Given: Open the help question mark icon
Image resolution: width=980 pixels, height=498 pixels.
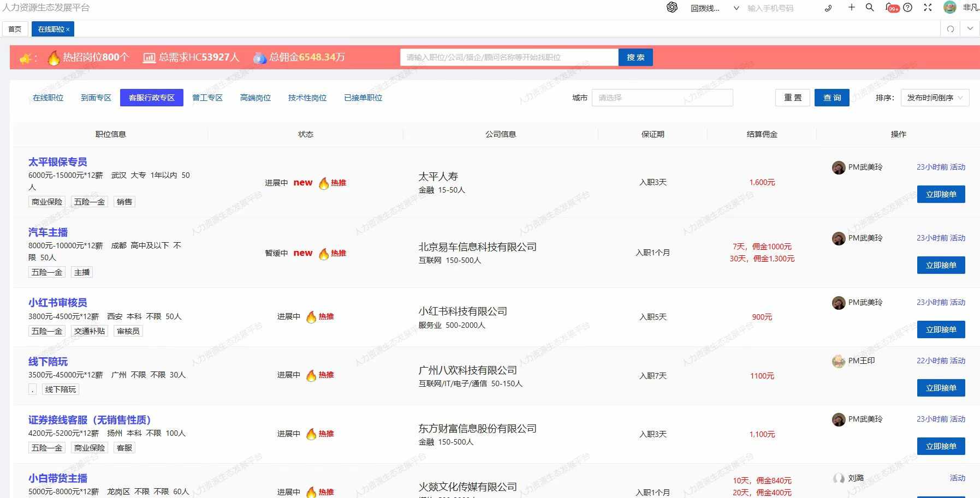Looking at the screenshot, I should (x=907, y=8).
